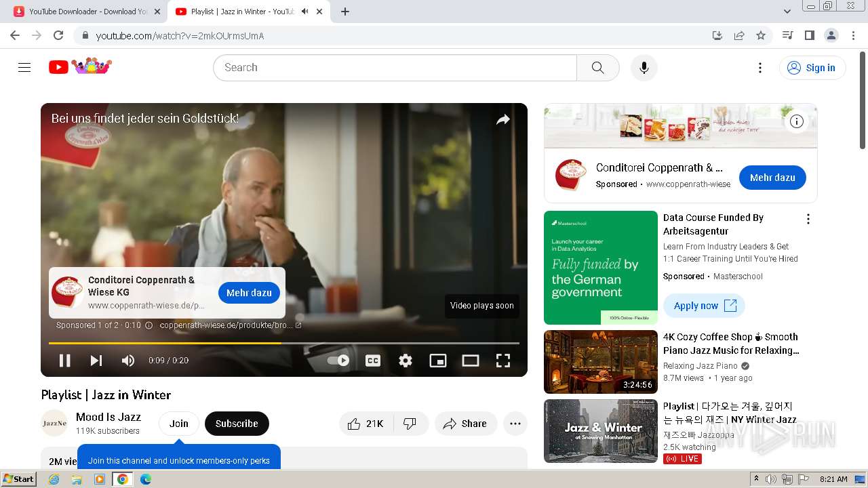Open Chrome three-dot menu
The height and width of the screenshot is (488, 868).
point(853,35)
